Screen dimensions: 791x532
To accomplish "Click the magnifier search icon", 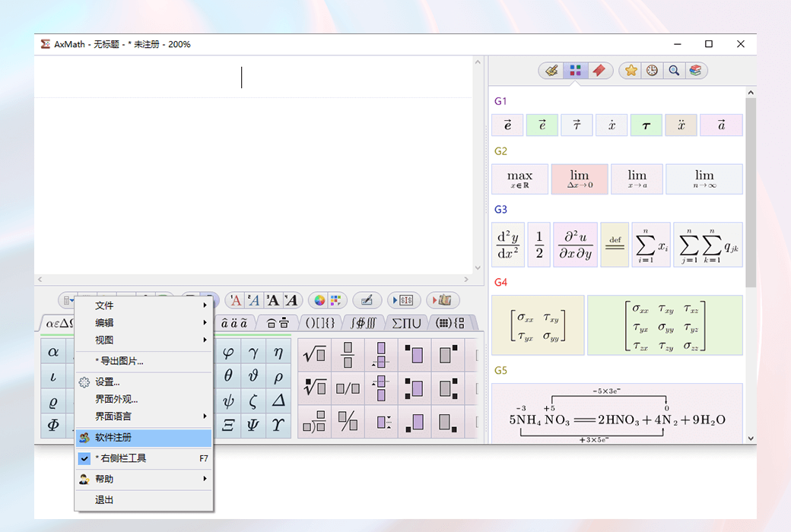I will (673, 71).
